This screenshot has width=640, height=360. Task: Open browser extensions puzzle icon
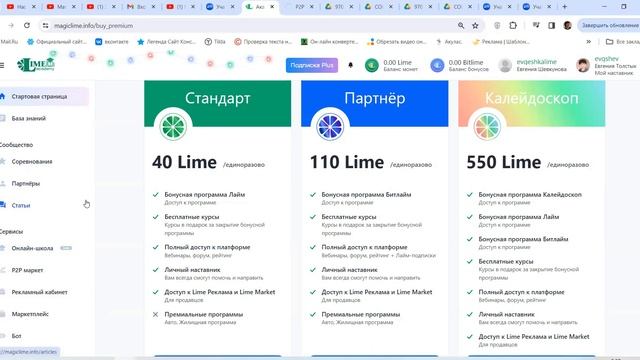point(513,25)
